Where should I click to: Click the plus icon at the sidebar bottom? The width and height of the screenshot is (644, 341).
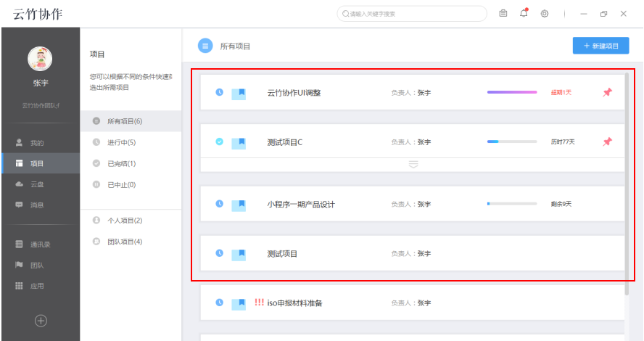pyautogui.click(x=41, y=320)
